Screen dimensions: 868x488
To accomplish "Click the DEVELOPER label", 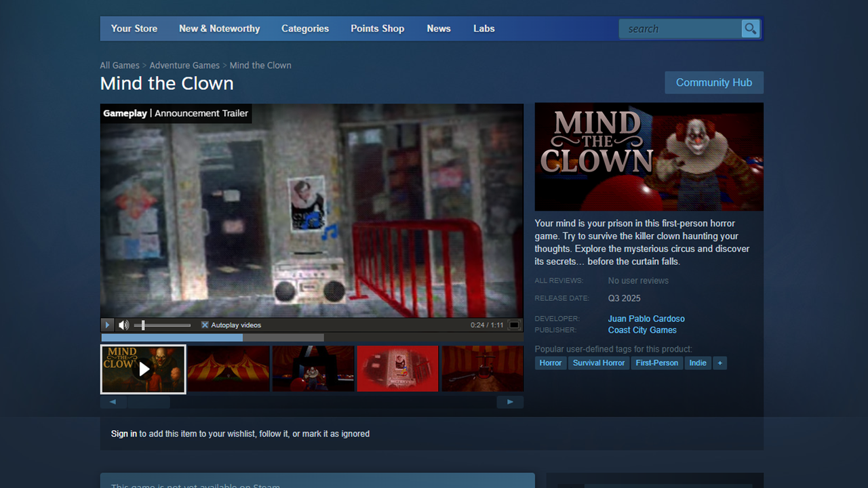I will click(x=557, y=319).
